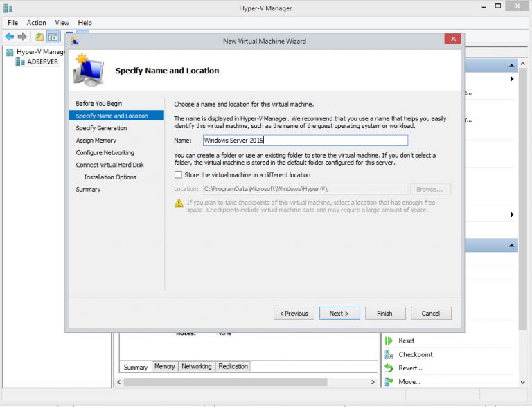Viewport: 532px width, 407px height.
Task: Go to the wizard Summary step
Action: click(88, 189)
